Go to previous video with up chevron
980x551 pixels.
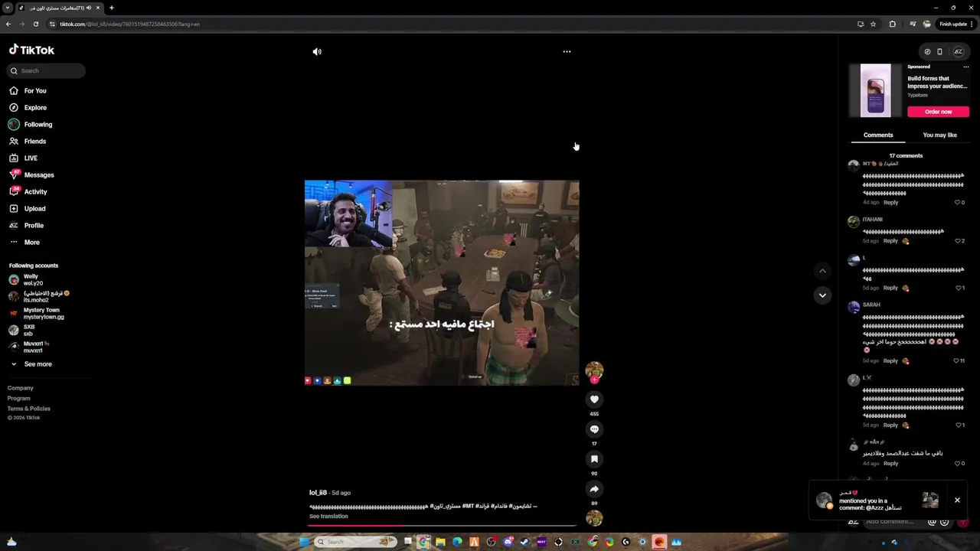[822, 271]
